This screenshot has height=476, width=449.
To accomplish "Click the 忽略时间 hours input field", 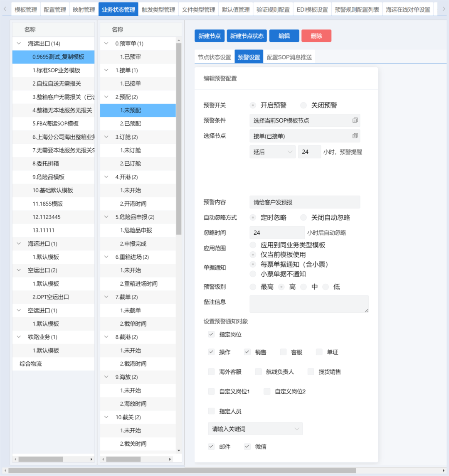I will pos(276,233).
